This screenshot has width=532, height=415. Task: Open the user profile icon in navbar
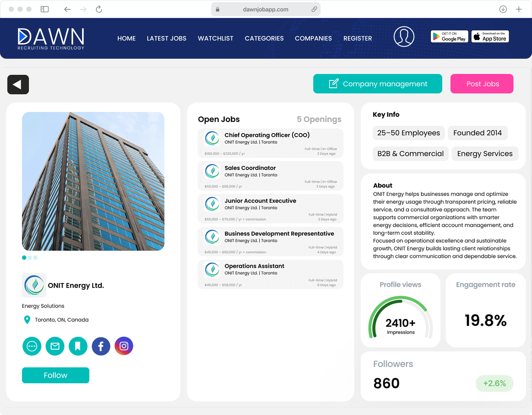[404, 37]
